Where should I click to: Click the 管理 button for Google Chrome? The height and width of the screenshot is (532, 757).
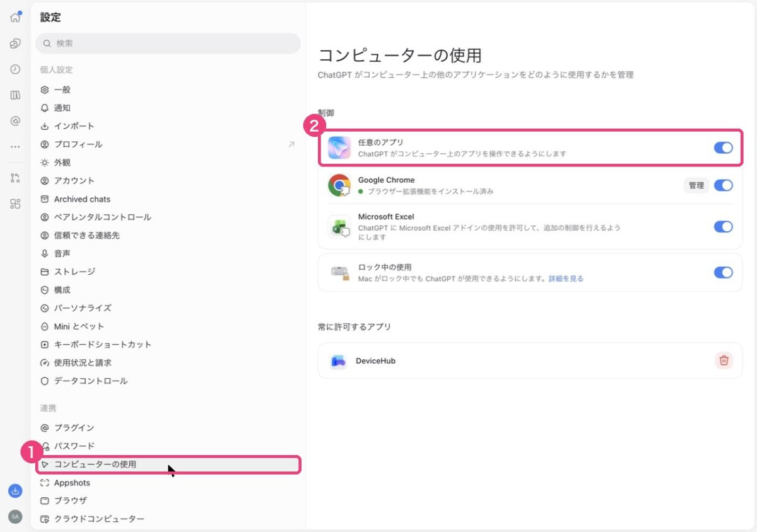point(696,185)
